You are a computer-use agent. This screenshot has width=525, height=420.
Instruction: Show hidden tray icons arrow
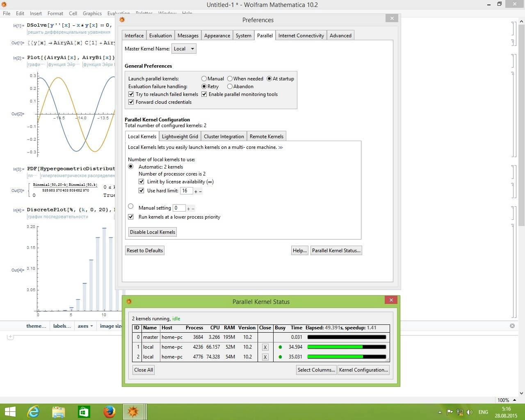point(440,412)
